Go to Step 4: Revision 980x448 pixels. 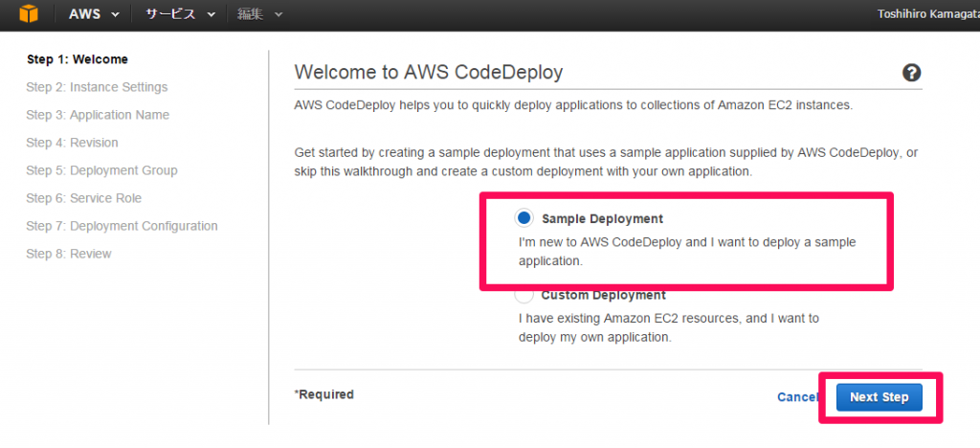(x=72, y=143)
